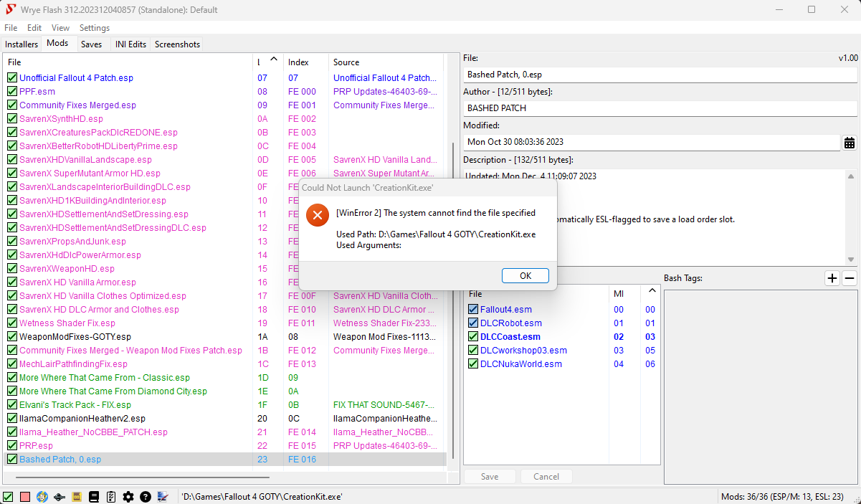Open the File menu
The width and height of the screenshot is (861, 504).
click(x=11, y=28)
